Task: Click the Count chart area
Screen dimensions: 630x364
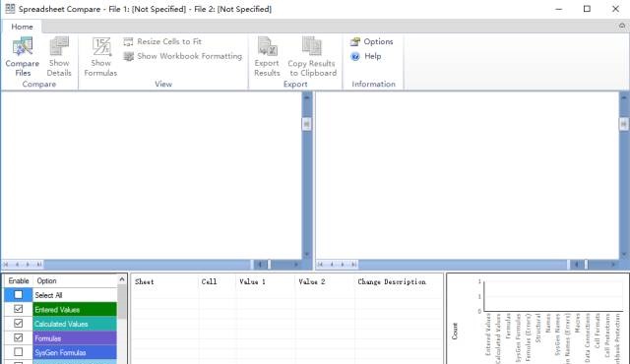Action: click(538, 319)
